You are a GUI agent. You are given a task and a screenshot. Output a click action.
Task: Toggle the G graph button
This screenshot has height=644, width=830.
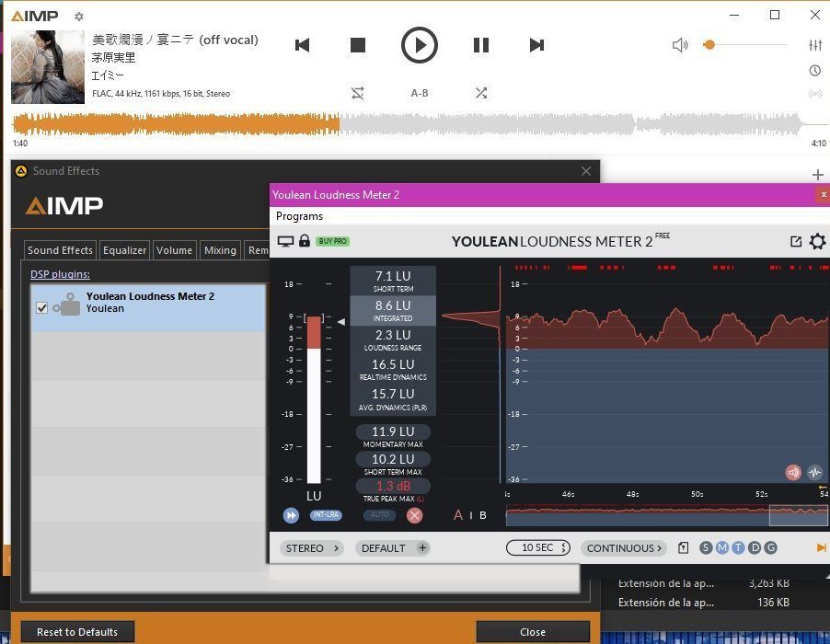click(771, 547)
